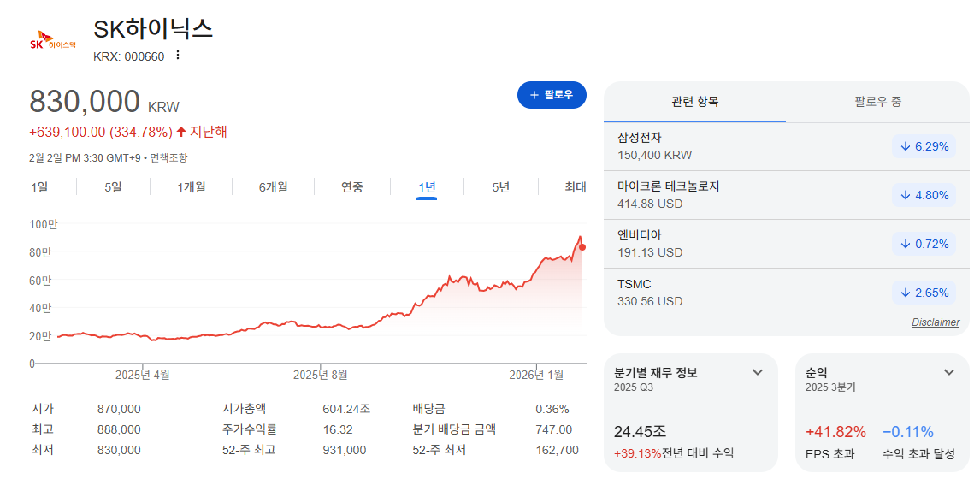Click the +41.82% EPS 초과 figure
The width and height of the screenshot is (980, 479).
click(x=836, y=431)
